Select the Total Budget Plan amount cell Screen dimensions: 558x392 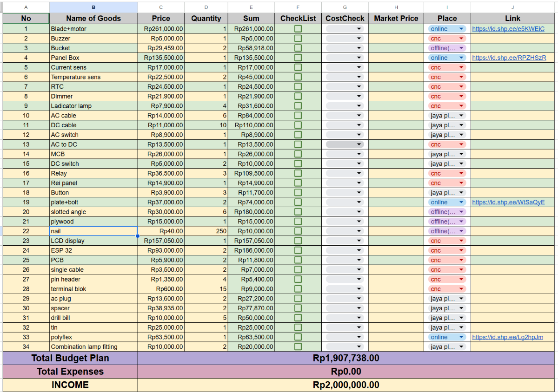(346, 358)
